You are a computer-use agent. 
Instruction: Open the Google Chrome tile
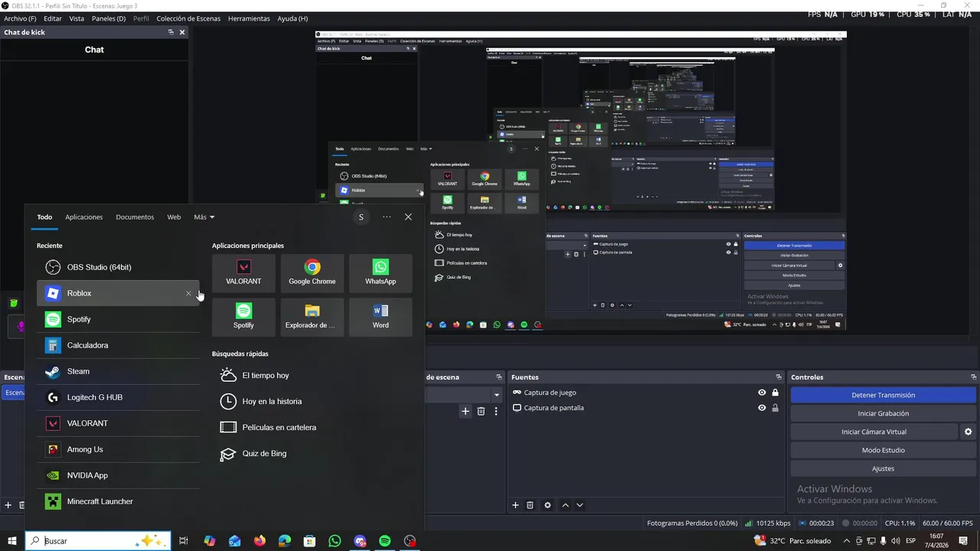312,273
